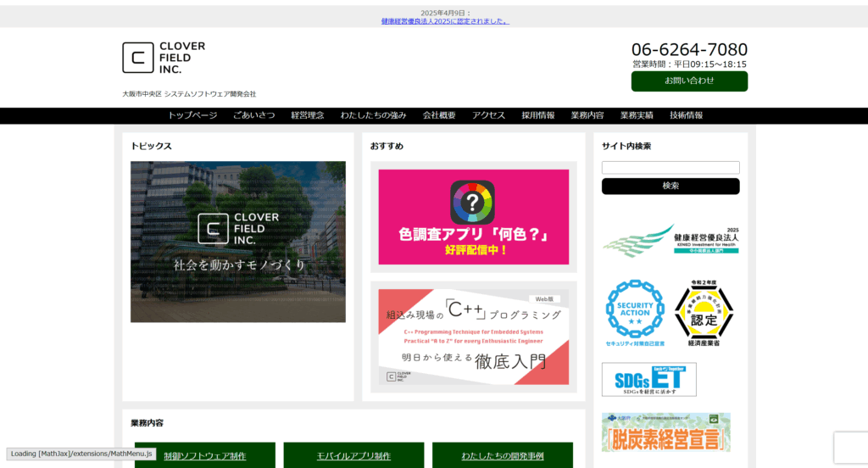The image size is (868, 468).
Task: Open 経営理念 menu item
Action: pyautogui.click(x=307, y=115)
